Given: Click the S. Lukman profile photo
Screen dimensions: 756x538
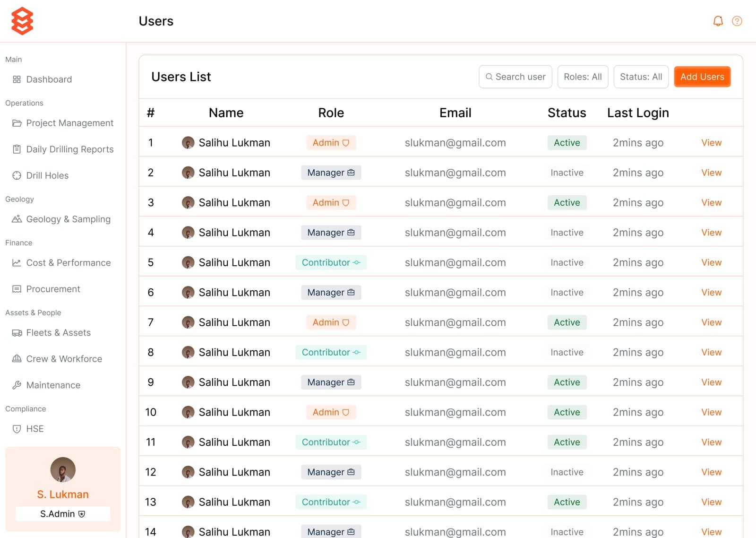Looking at the screenshot, I should [63, 469].
